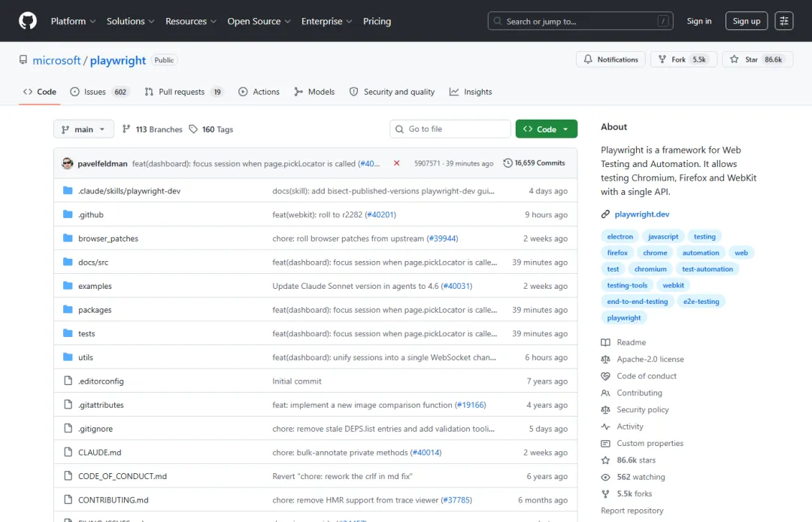
Task: Open the browser_patches folder
Action: 108,238
